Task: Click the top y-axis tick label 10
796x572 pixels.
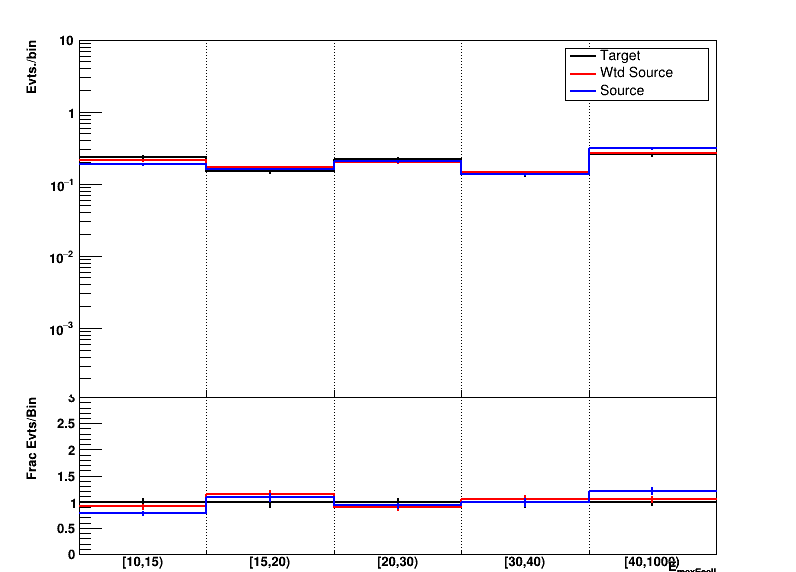Action: pyautogui.click(x=67, y=42)
